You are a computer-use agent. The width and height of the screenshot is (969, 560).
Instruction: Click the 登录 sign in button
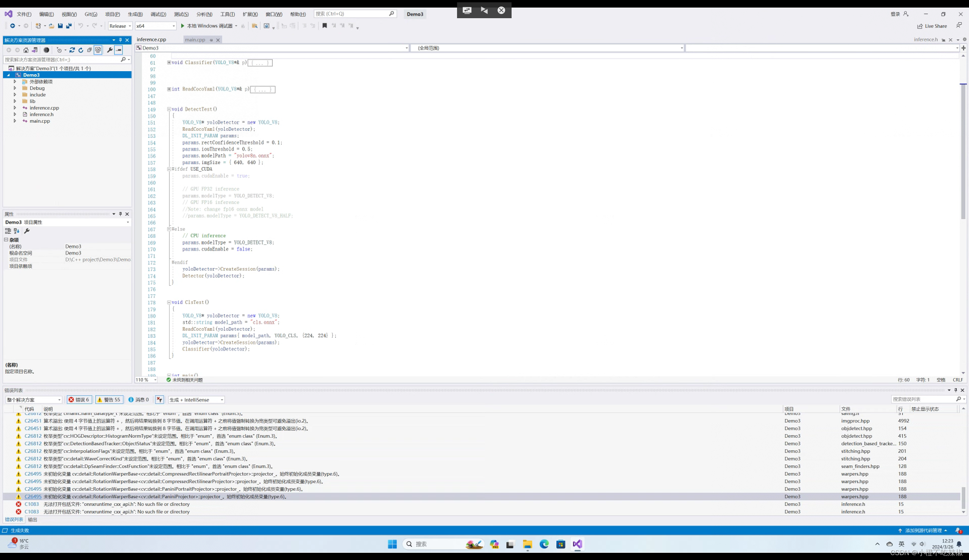click(899, 14)
